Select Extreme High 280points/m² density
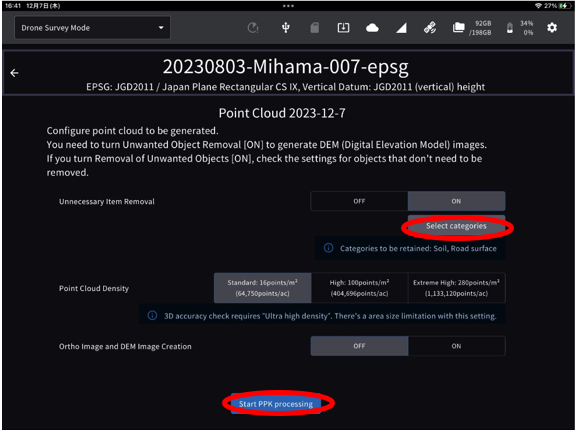 tap(456, 288)
